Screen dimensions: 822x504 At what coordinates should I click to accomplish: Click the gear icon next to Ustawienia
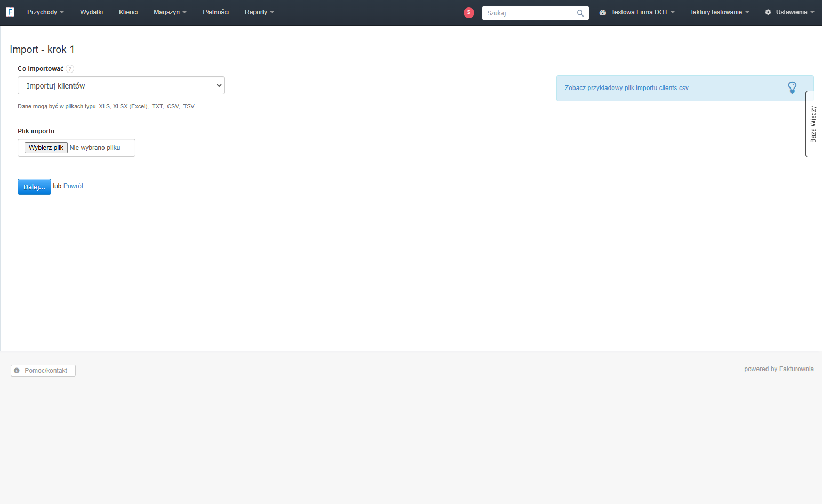[x=768, y=12]
